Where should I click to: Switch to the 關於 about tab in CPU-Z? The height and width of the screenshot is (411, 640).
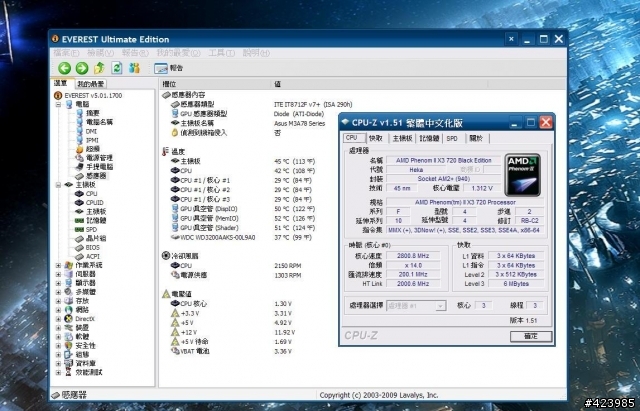pos(477,138)
